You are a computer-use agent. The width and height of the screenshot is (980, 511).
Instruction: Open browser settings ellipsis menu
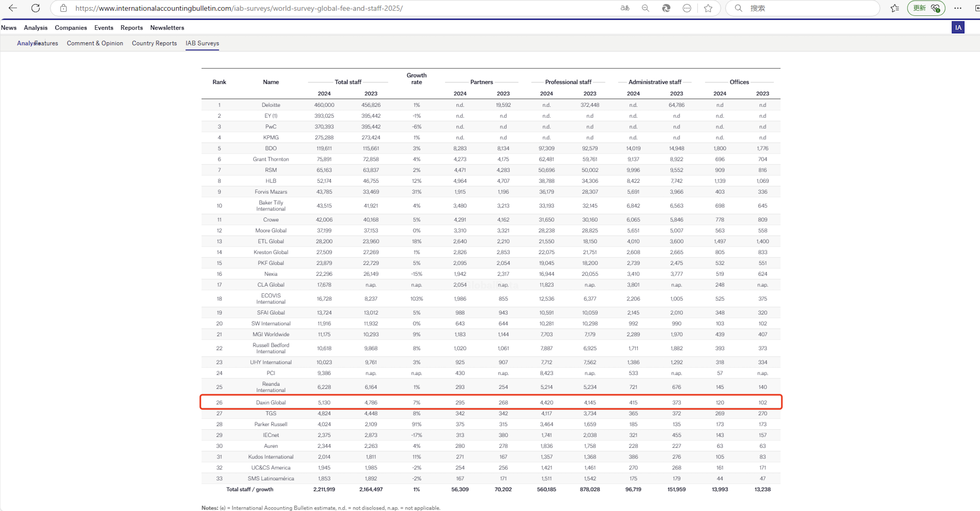pyautogui.click(x=958, y=8)
